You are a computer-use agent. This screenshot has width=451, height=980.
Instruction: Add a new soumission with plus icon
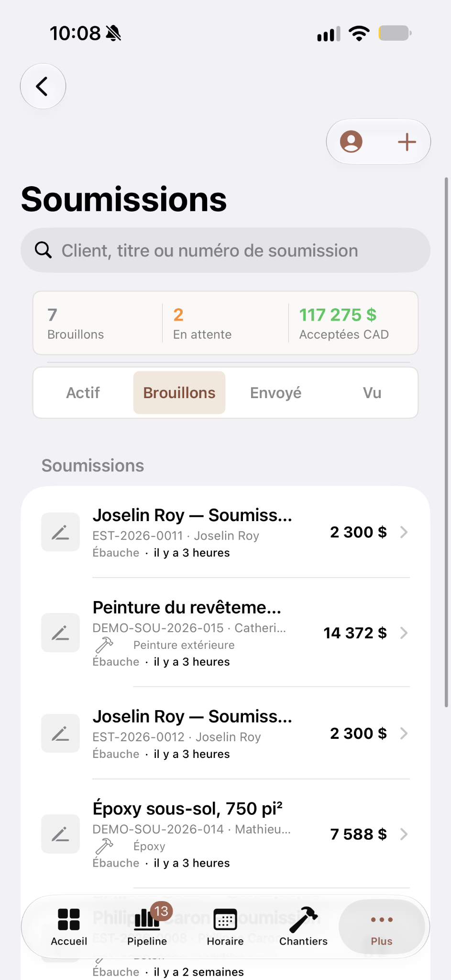coord(407,142)
